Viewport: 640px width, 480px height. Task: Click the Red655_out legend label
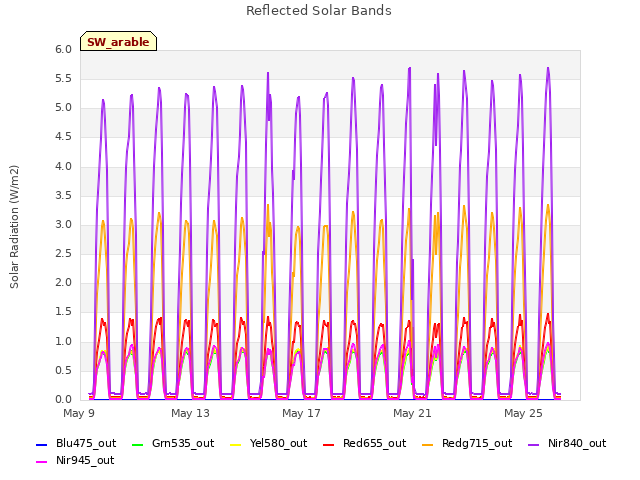(x=374, y=443)
